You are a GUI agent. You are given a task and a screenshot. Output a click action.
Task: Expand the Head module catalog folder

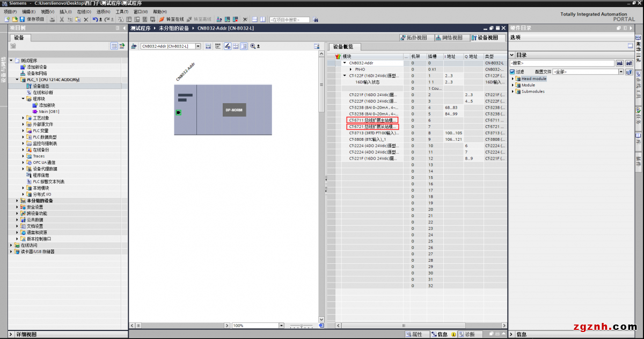pos(514,78)
